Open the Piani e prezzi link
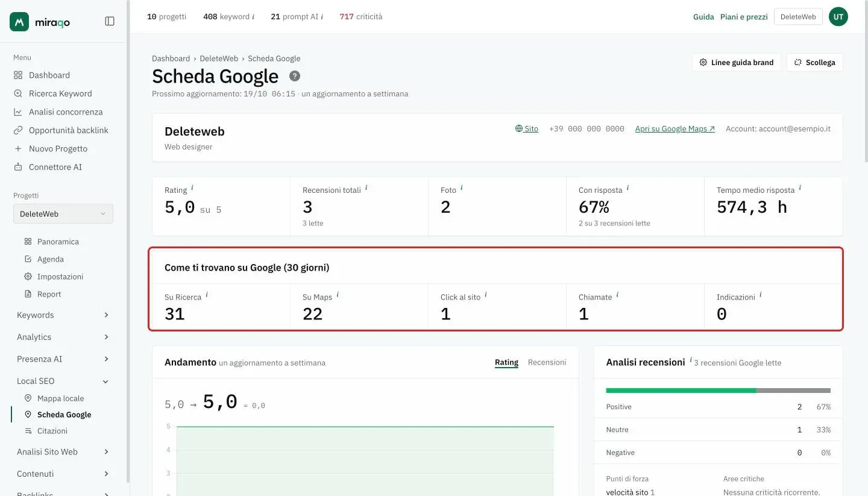This screenshot has height=496, width=868. [x=744, y=17]
